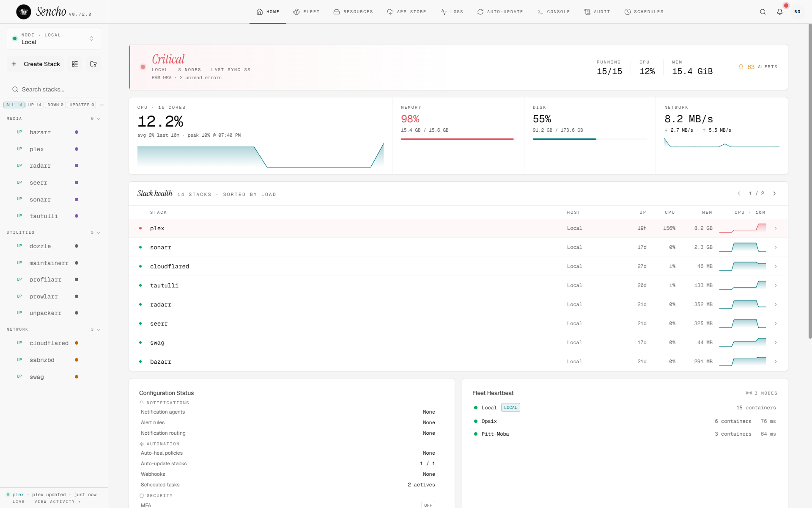Select the DOWN 0 filter chip

(55, 105)
